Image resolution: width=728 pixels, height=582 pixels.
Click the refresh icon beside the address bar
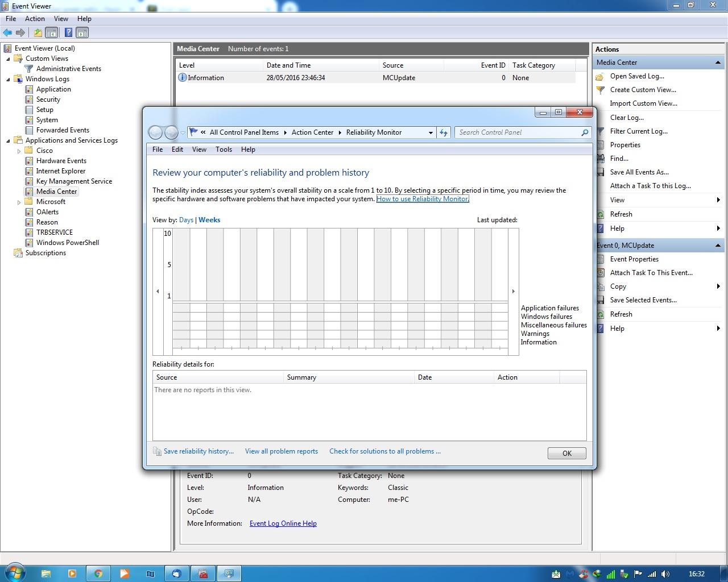click(444, 132)
